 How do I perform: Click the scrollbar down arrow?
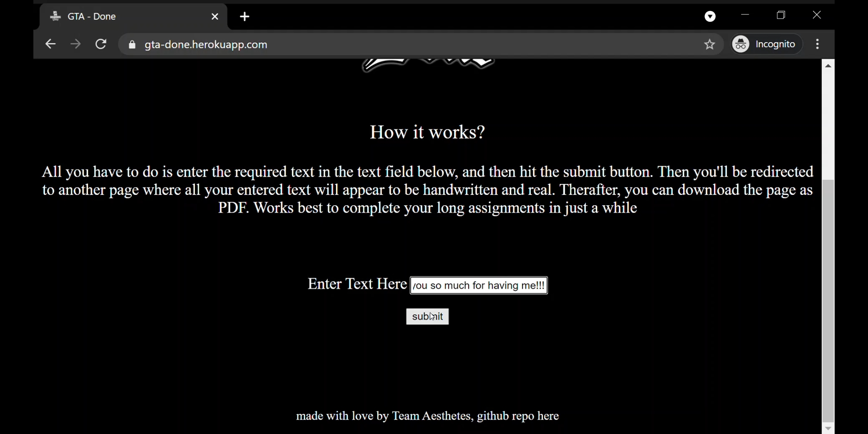828,428
